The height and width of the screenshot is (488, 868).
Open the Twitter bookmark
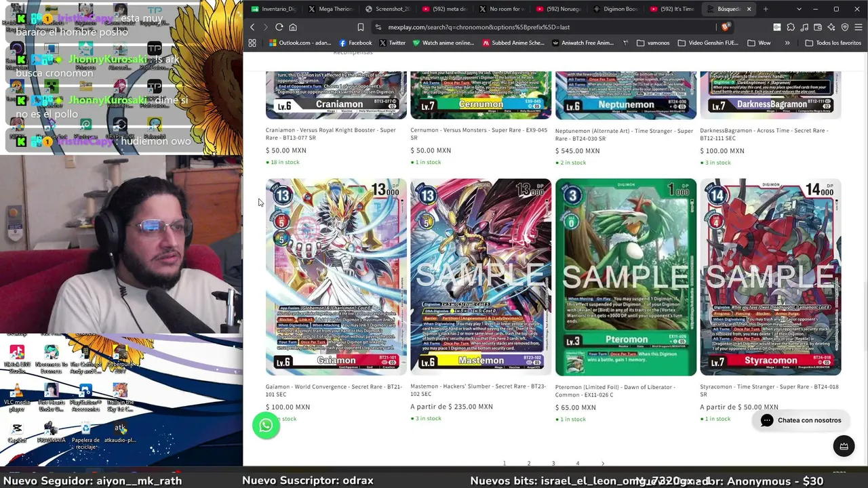point(392,43)
